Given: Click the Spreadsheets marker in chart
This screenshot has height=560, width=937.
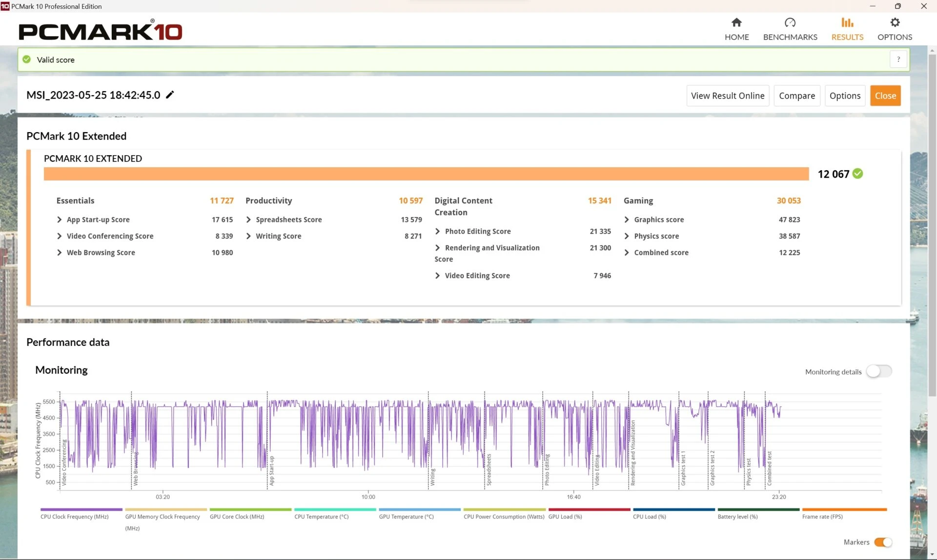Looking at the screenshot, I should 489,469.
